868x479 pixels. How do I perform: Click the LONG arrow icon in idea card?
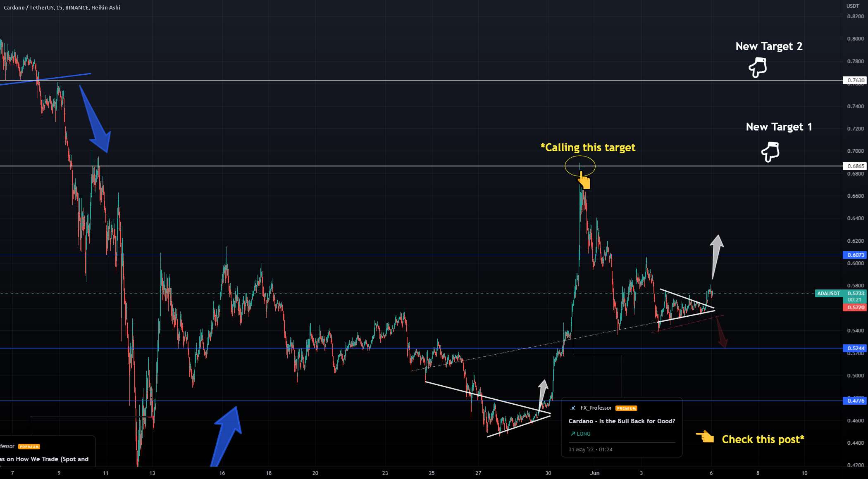click(573, 434)
